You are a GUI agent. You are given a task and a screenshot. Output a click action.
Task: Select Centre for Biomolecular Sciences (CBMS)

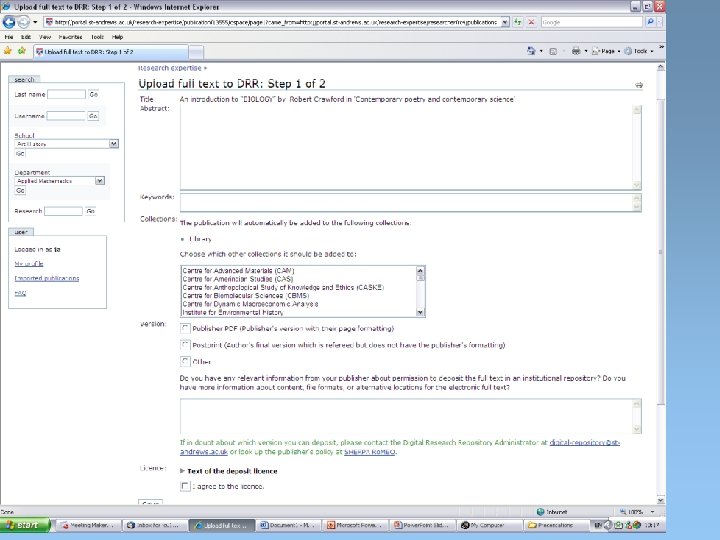(x=246, y=296)
